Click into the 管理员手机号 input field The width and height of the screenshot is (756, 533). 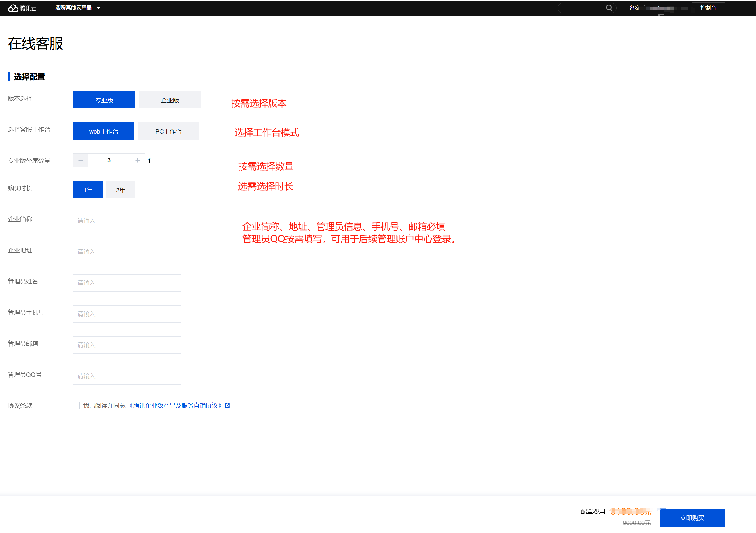pyautogui.click(x=127, y=314)
